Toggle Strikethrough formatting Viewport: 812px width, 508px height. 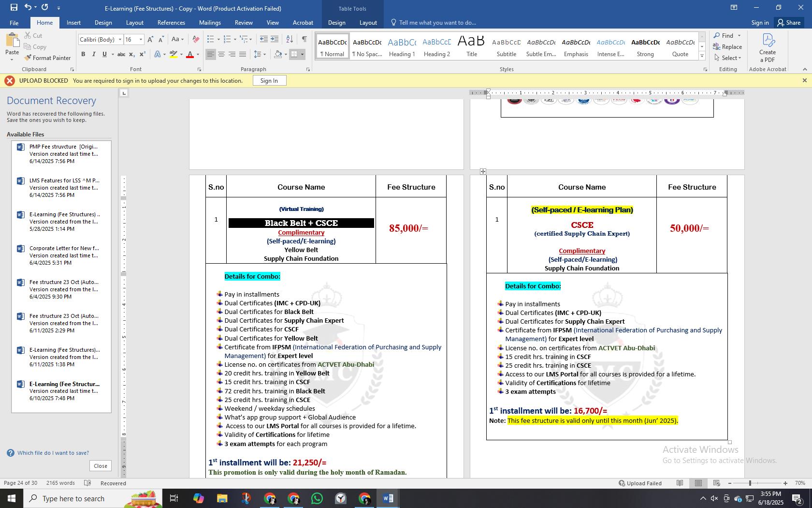pos(121,55)
